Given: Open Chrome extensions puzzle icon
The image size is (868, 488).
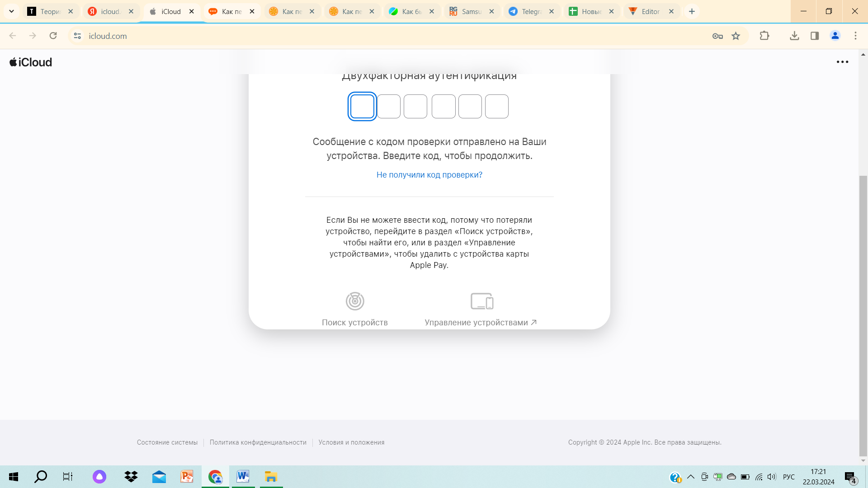Looking at the screenshot, I should pos(764,36).
